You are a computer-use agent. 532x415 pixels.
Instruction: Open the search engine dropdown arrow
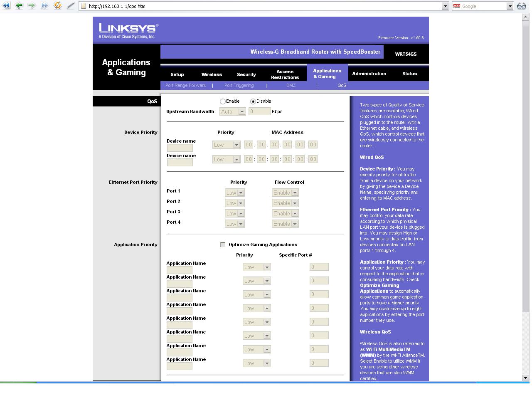click(510, 6)
